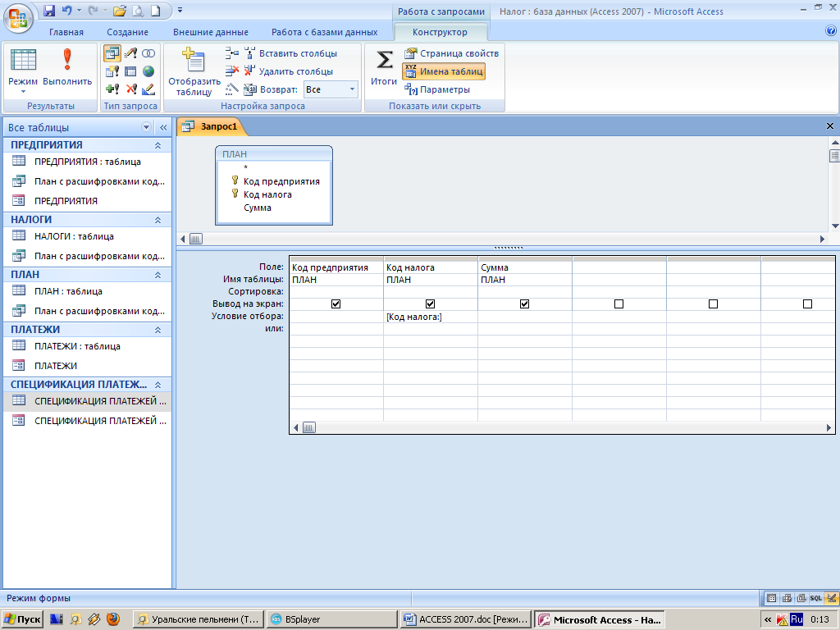Image resolution: width=840 pixels, height=630 pixels.
Task: Collapse the ПРЕДПРИЯТИЯ group
Action: point(158,145)
